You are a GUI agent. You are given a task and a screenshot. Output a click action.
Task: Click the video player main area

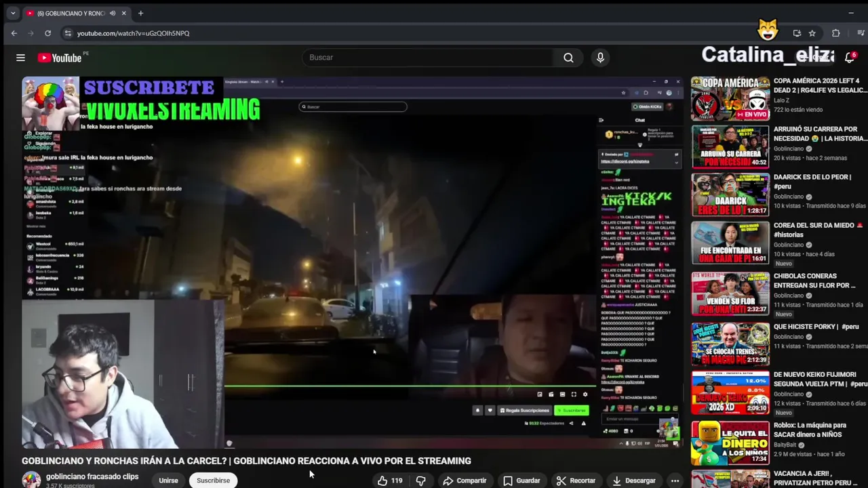353,262
